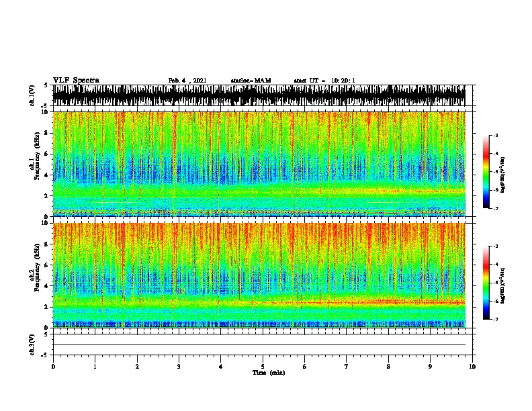Image resolution: width=532 pixels, height=411 pixels.
Task: Click ch.2 color bar axis title "log(PSD)(V²/Hz)"
Action: pyautogui.click(x=503, y=285)
